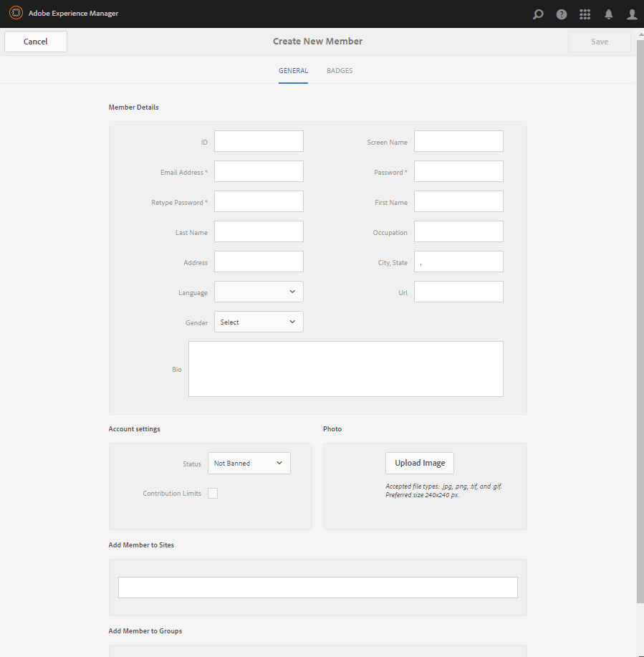The image size is (644, 657).
Task: Enable the Contribution Limits checkbox
Action: (x=213, y=493)
